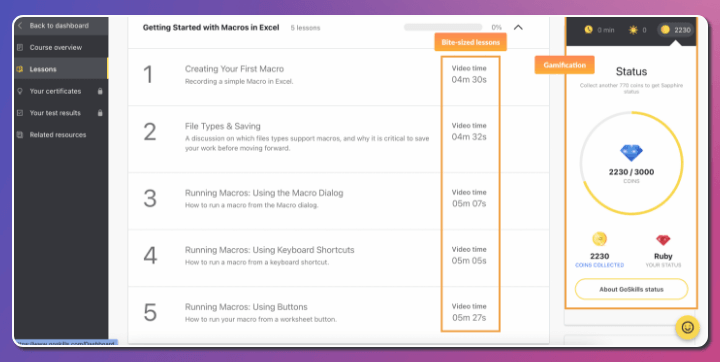The image size is (720, 362).
Task: Click the About GoSkills status button
Action: (x=631, y=289)
